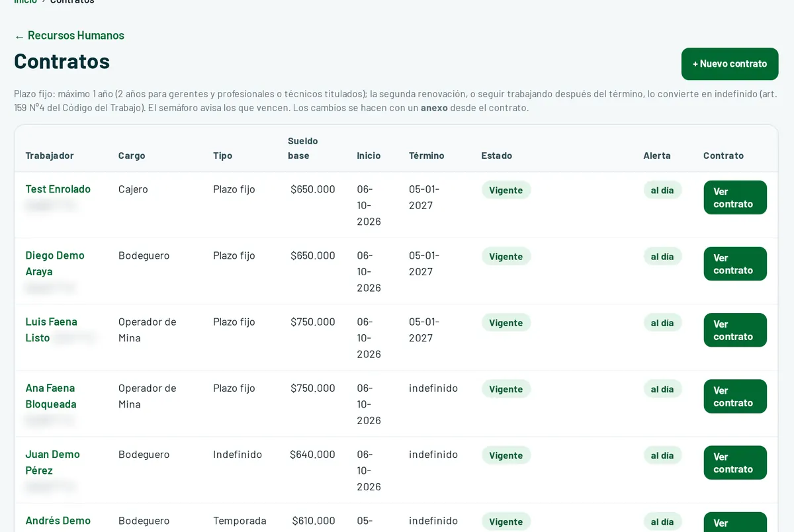Open worker Andrés Demo

point(58,521)
